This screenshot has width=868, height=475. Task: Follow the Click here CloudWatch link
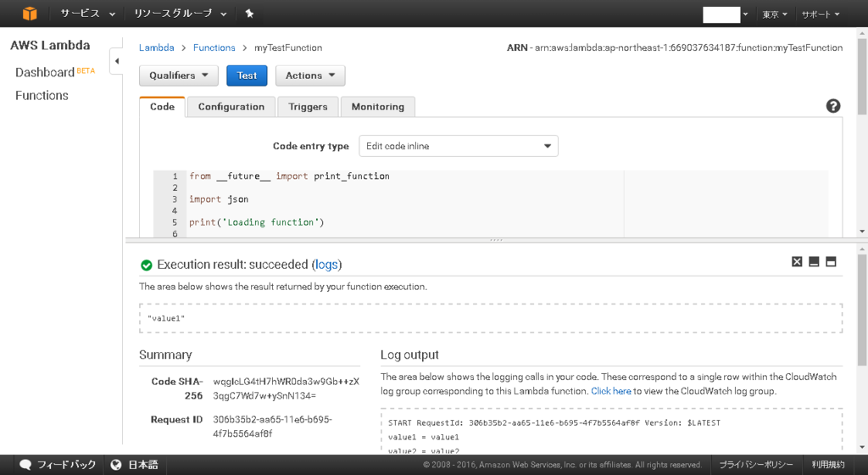tap(610, 391)
